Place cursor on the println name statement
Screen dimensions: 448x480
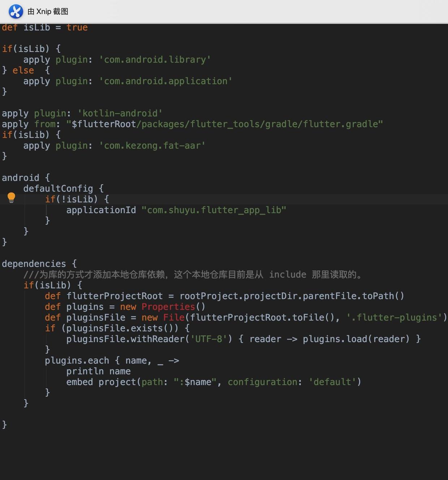pyautogui.click(x=98, y=371)
